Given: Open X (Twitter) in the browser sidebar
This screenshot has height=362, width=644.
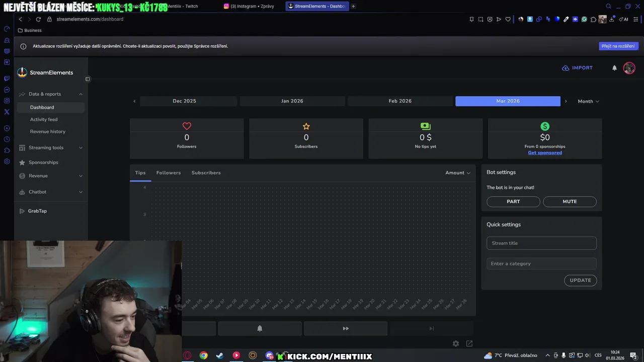Looking at the screenshot, I should [7, 112].
